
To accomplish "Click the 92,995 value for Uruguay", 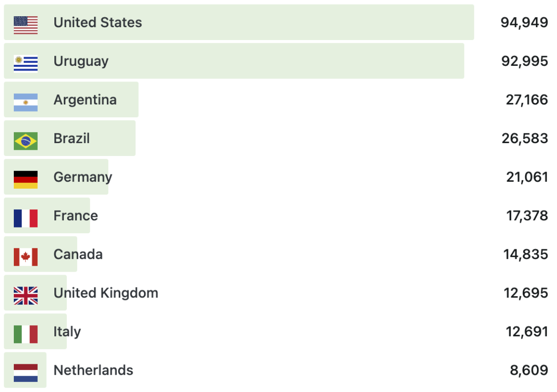I will click(x=525, y=62).
